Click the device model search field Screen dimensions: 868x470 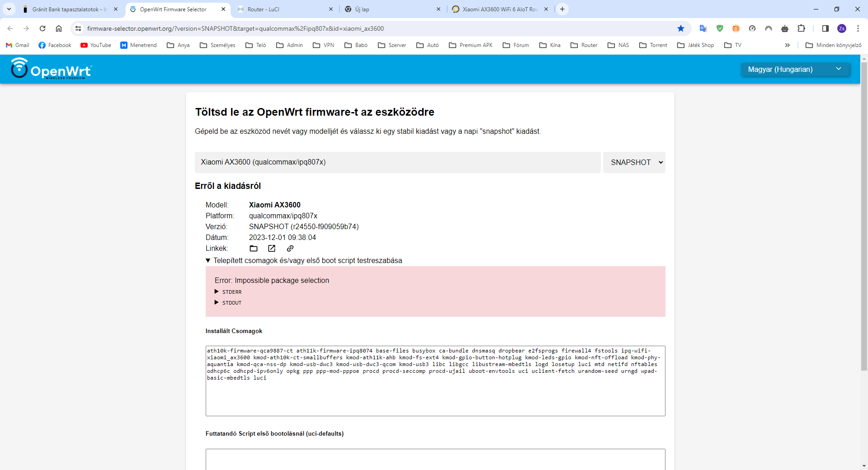pyautogui.click(x=398, y=162)
